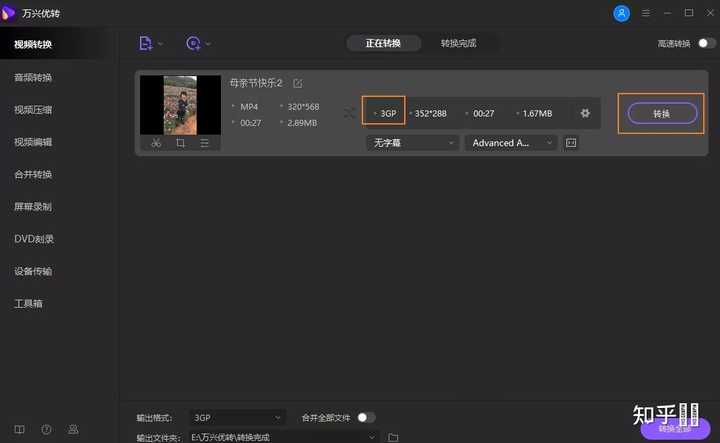Go to 合并转换 in the sidebar
Viewport: 720px width, 443px height.
33,174
